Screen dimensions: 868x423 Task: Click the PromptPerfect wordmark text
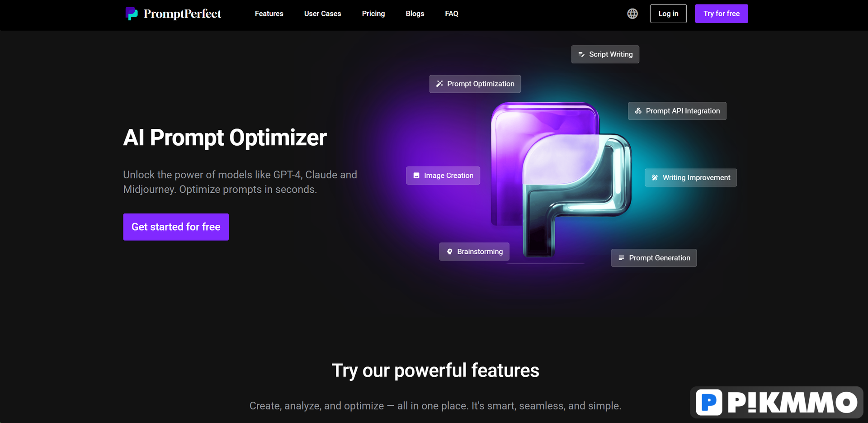(183, 14)
